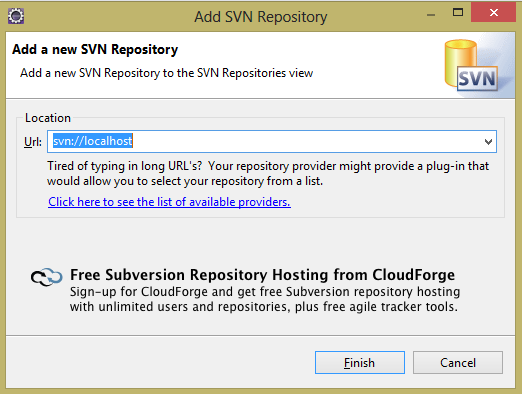
Task: Click the 'Url:' label
Action: coord(33,142)
